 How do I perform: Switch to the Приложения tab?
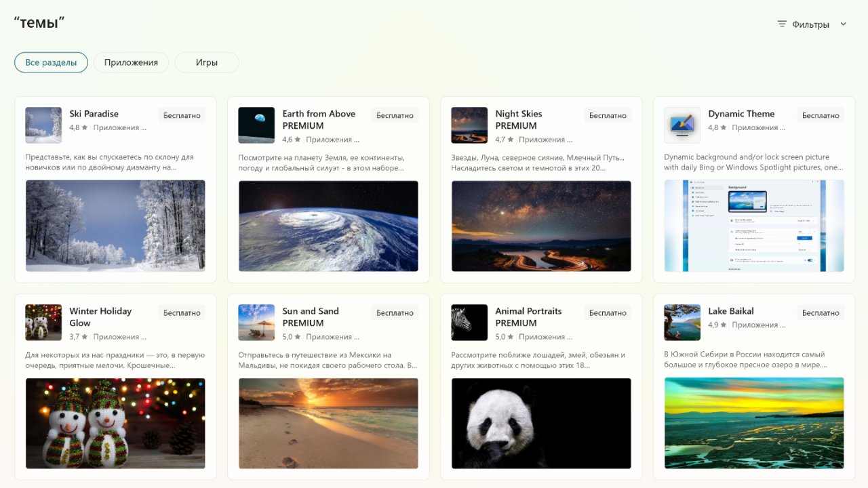131,62
